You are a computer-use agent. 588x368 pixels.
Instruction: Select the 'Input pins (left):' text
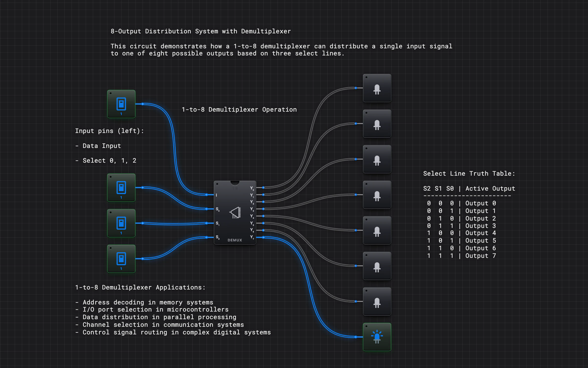click(x=109, y=131)
